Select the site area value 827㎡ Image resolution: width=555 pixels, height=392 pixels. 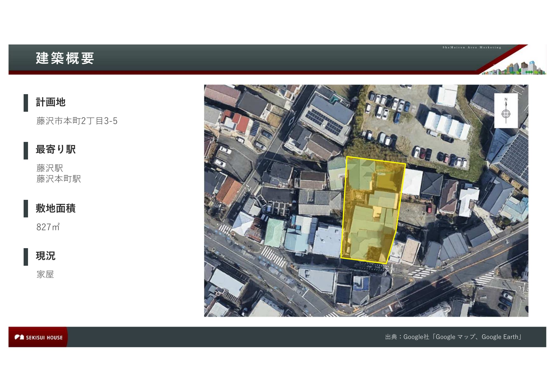pos(48,227)
